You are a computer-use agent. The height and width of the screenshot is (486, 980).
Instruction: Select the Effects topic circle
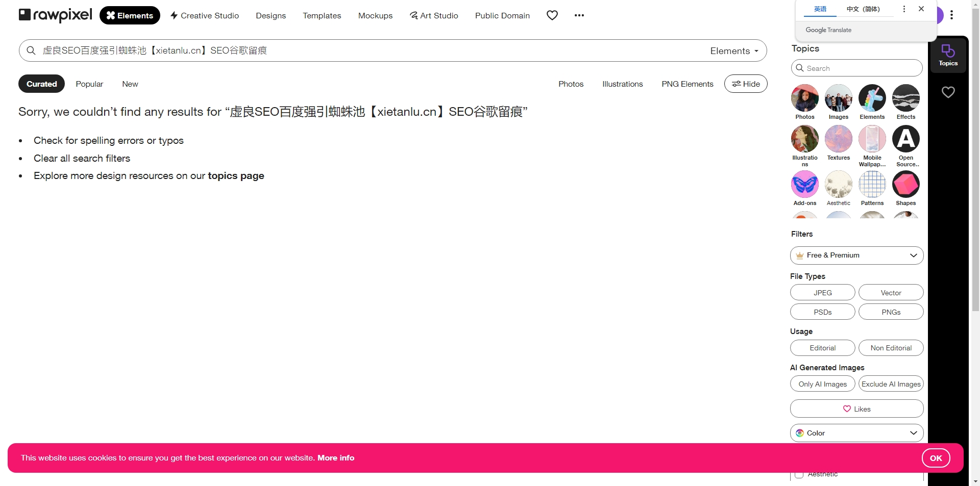point(906,98)
